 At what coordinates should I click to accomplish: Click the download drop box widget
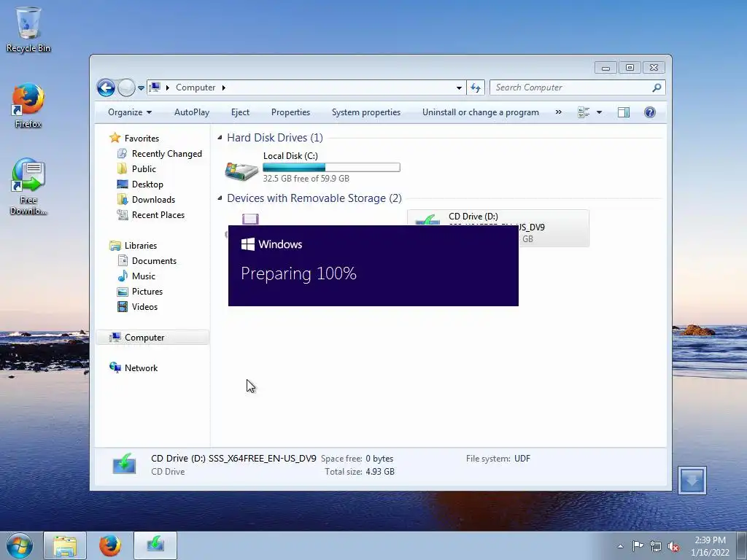click(692, 480)
